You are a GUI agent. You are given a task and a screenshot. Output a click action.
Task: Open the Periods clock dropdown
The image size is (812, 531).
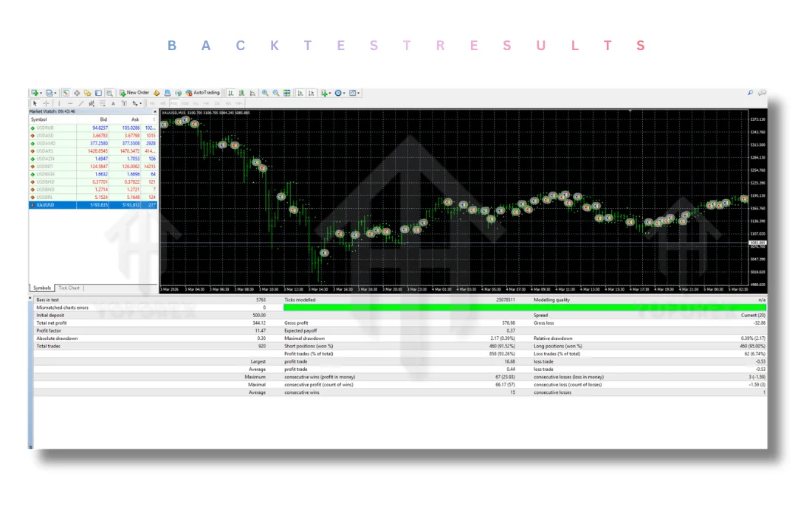[x=340, y=93]
